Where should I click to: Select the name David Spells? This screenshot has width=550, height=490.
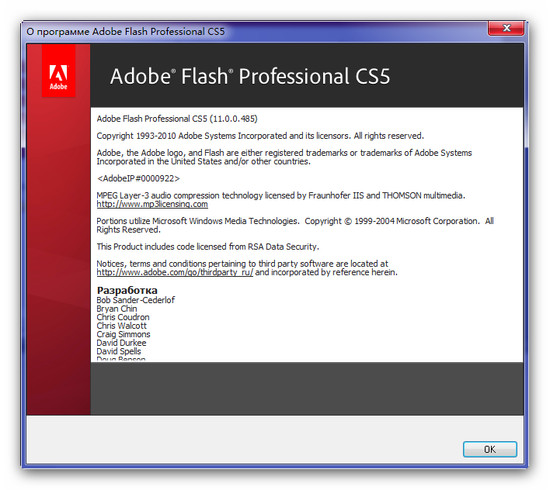point(119,351)
